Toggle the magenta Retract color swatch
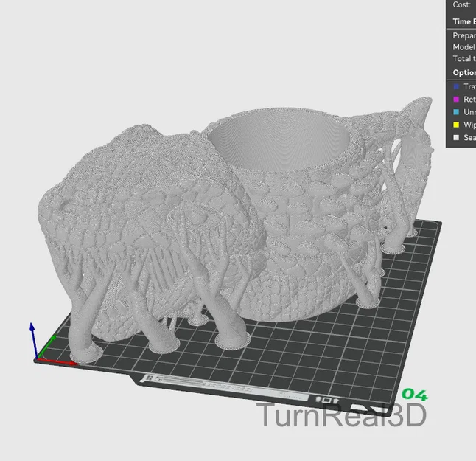 click(x=456, y=100)
